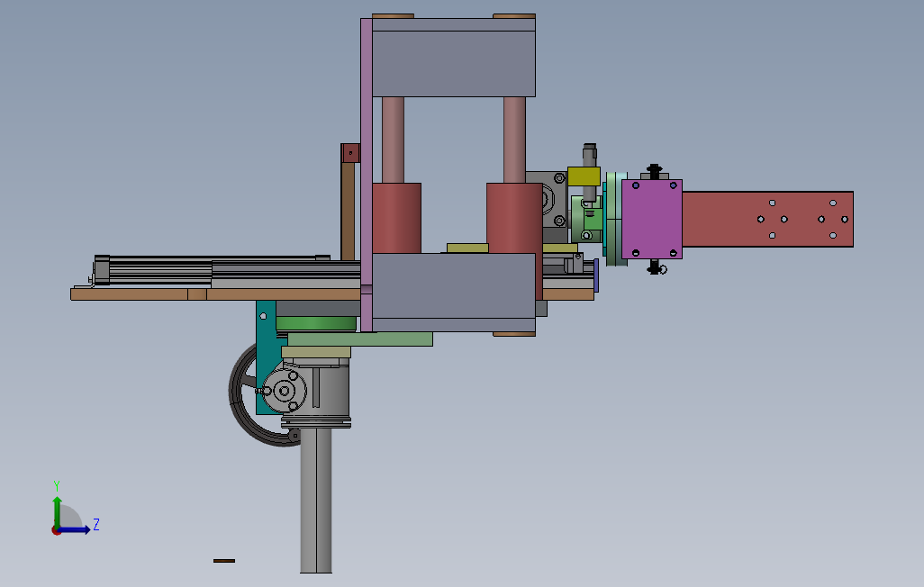Select the right dark red cylinder sleeve

tap(514, 218)
